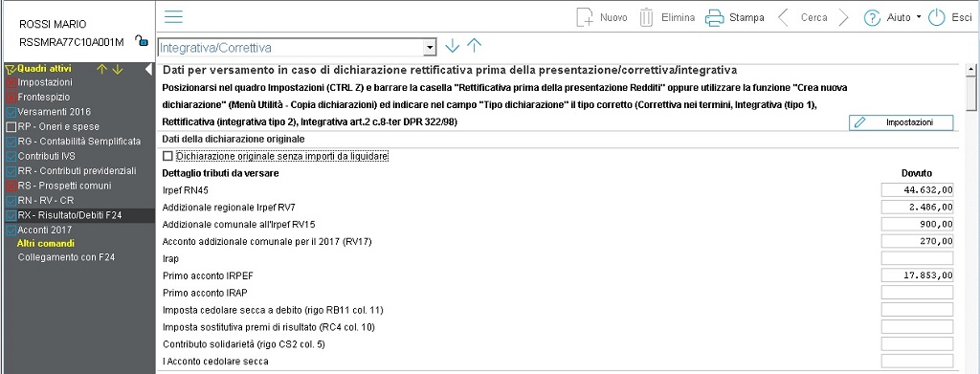Click Imposta sostitutiva premi di risultato field
The width and height of the screenshot is (980, 374).
click(x=917, y=326)
